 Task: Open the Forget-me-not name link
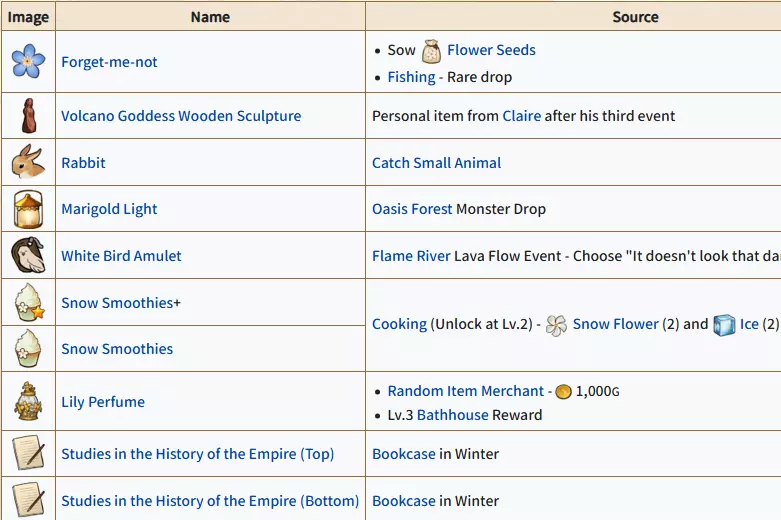(109, 62)
